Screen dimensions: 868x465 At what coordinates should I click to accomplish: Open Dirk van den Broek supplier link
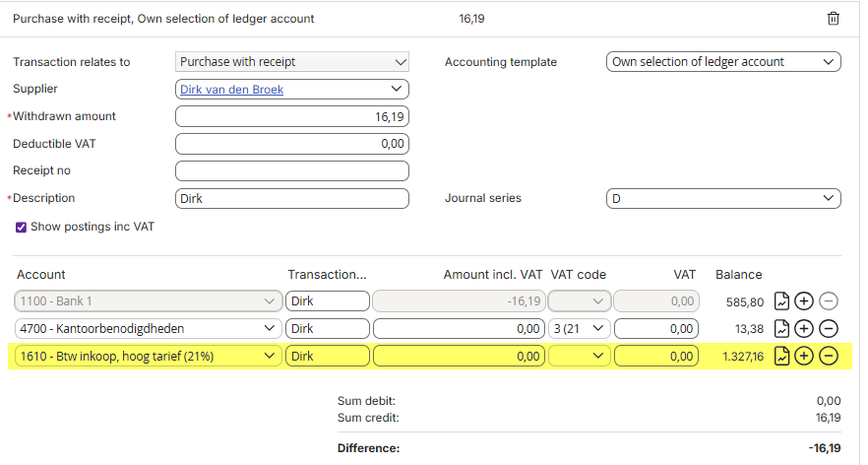click(x=231, y=90)
